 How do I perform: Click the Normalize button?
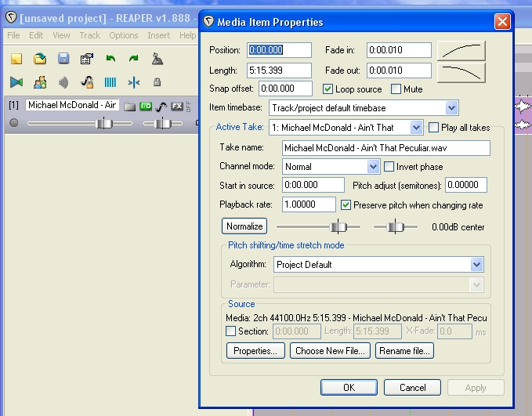pyautogui.click(x=244, y=226)
